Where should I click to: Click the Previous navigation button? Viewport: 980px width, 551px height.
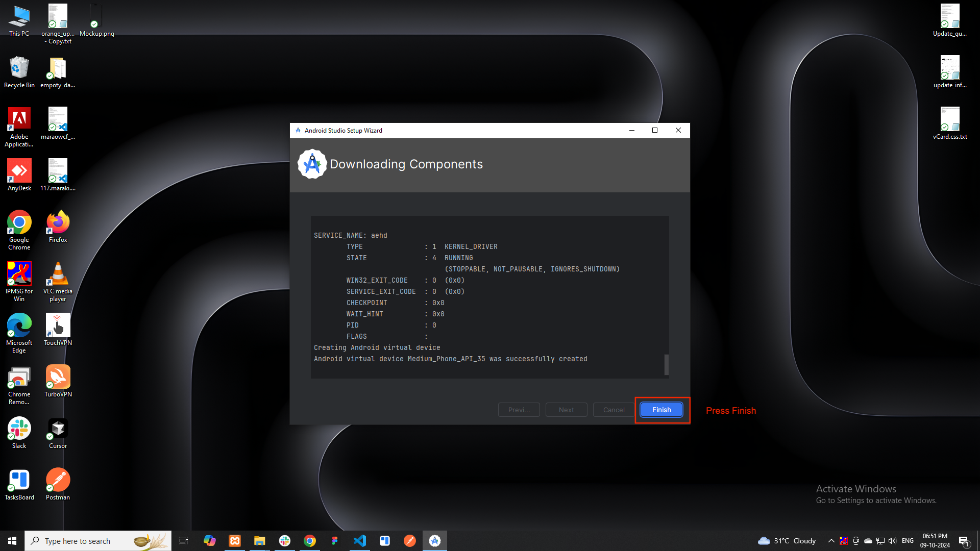(518, 410)
